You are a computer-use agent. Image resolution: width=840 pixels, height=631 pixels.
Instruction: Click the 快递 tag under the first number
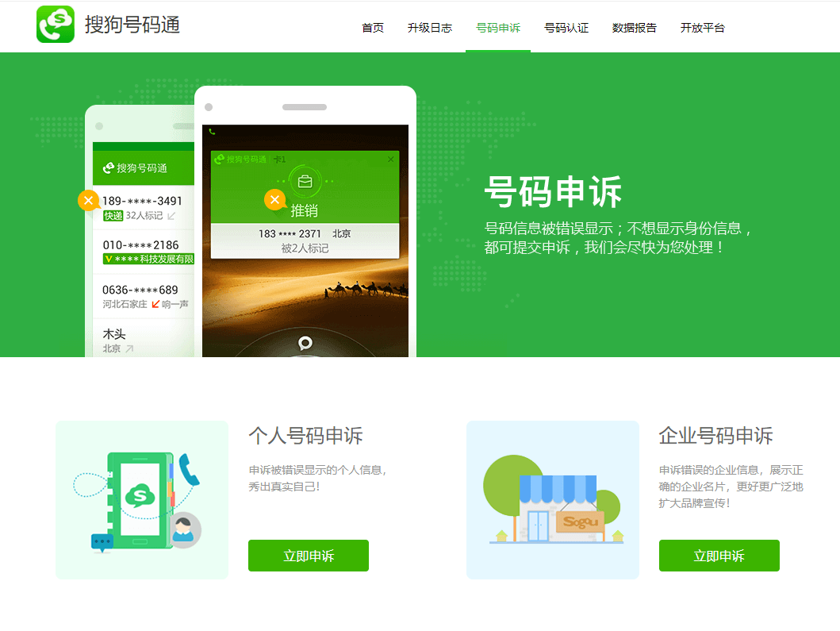[113, 216]
